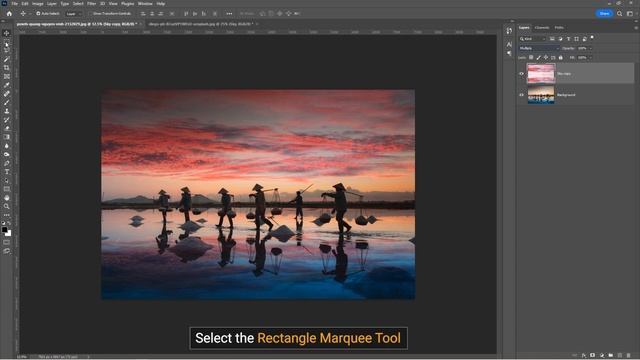Select the Zoom tool
640x360 pixels.
click(x=7, y=207)
